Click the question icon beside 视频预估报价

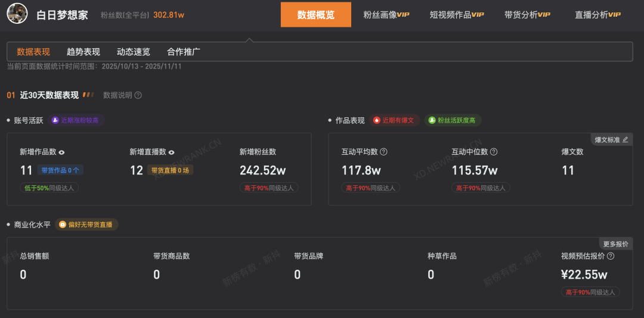click(611, 256)
